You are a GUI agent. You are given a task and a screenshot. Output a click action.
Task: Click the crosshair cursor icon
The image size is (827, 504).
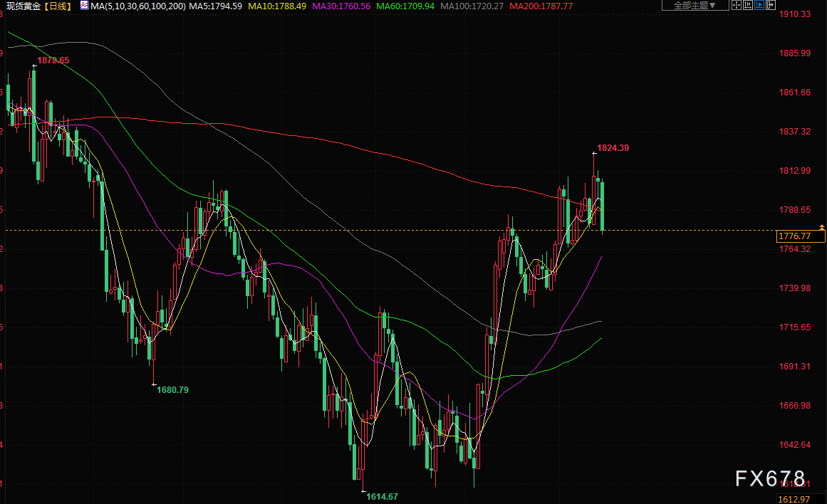pos(737,5)
